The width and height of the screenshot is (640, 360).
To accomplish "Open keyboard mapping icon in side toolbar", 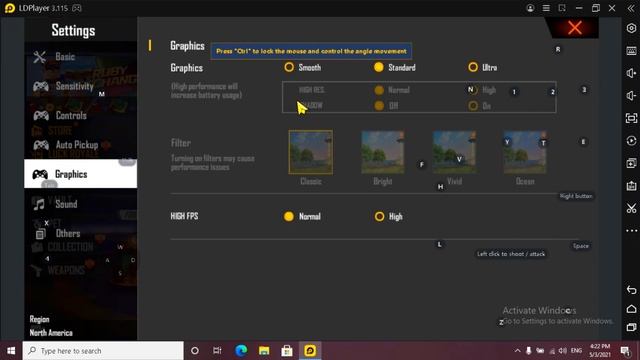I will click(x=631, y=51).
